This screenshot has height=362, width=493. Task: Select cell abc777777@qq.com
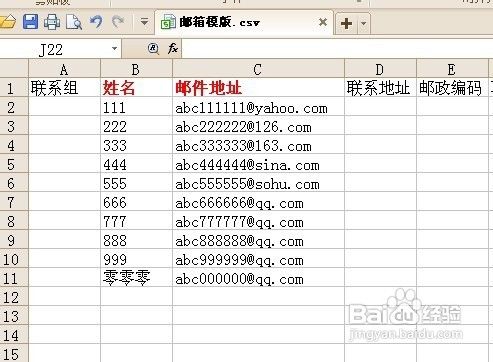(258, 221)
